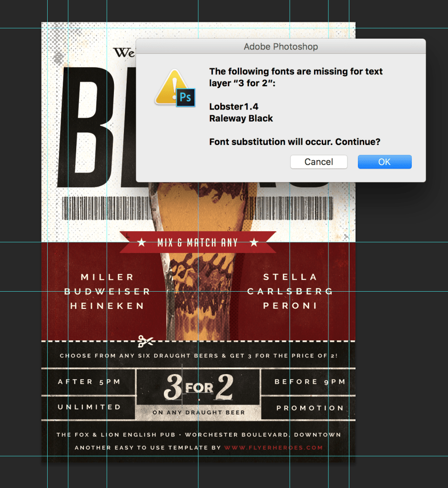Click the Photoshop warning icon in dialog
448x488 pixels.
(175, 88)
